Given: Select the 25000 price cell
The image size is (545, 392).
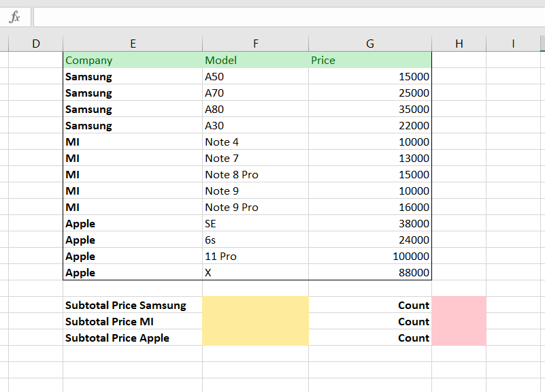Looking at the screenshot, I should pyautogui.click(x=370, y=93).
